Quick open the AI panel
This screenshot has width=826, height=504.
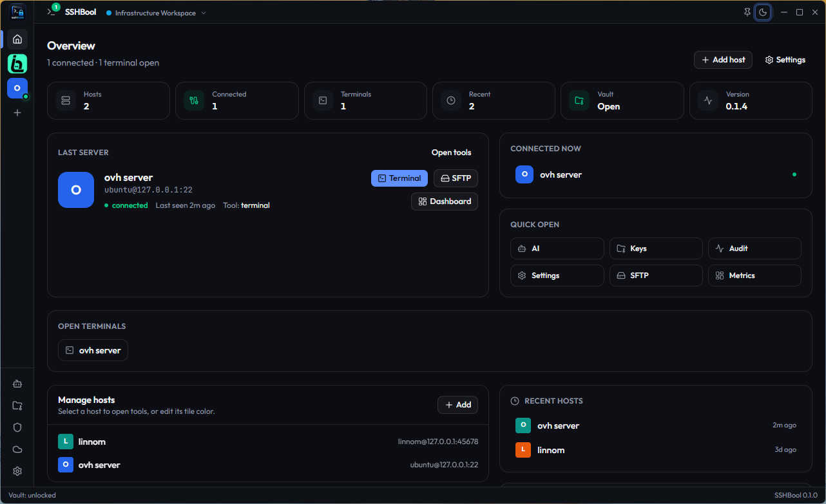point(557,248)
